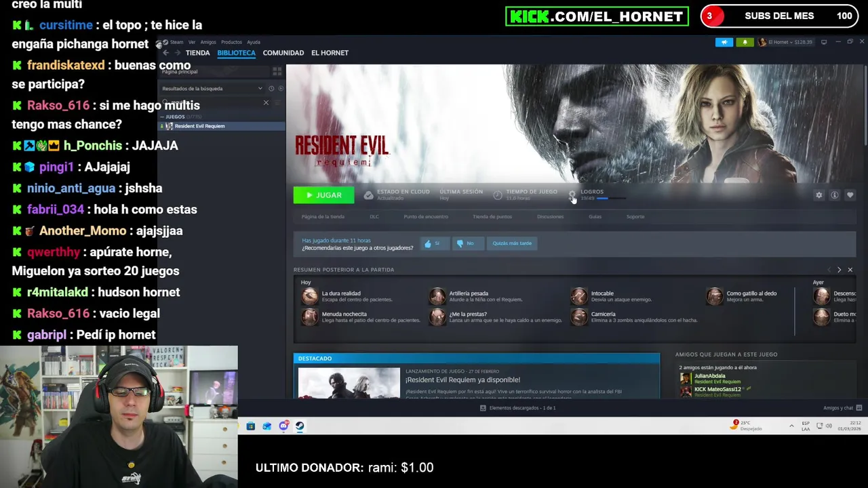The width and height of the screenshot is (868, 488).
Task: Click the TIEMPO DE JUEGO clock icon
Action: tap(498, 195)
